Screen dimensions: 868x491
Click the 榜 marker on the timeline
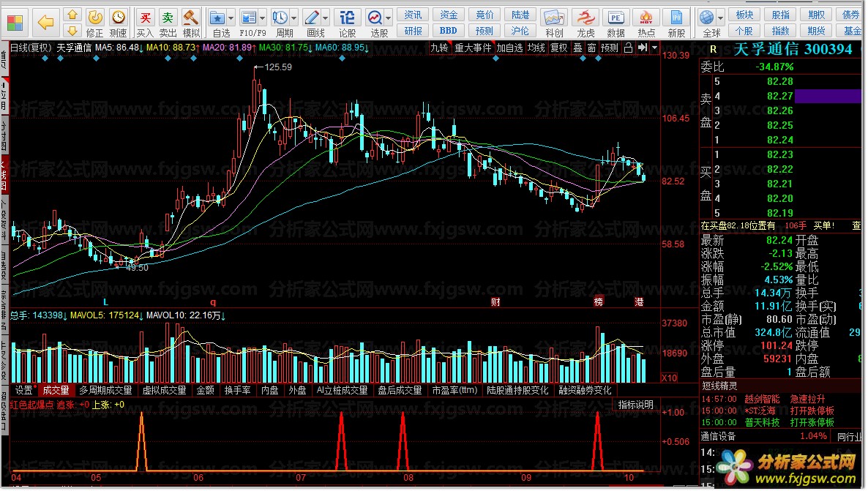[x=599, y=301]
